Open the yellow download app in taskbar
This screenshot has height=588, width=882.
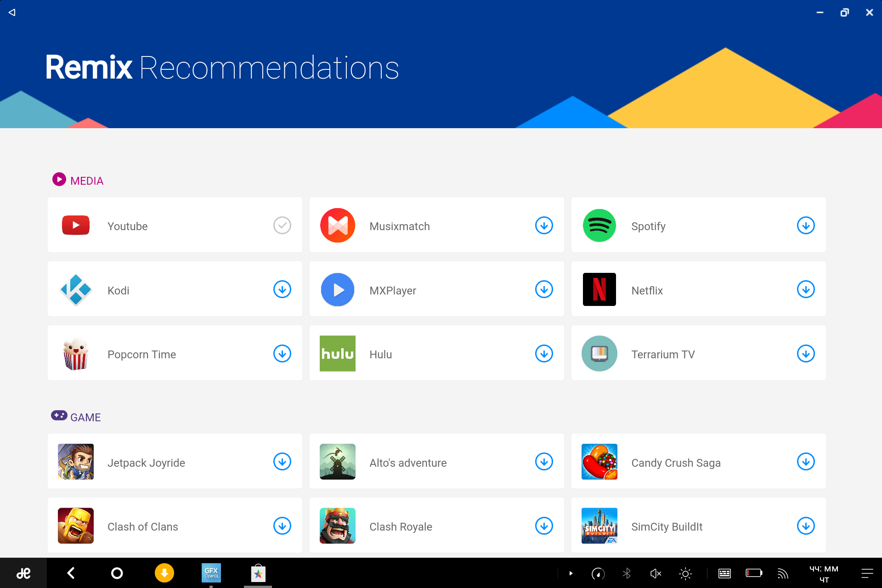[164, 573]
